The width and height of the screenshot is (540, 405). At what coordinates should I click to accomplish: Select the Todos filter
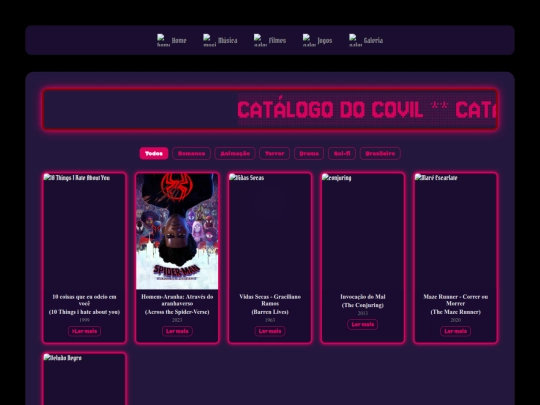[154, 154]
